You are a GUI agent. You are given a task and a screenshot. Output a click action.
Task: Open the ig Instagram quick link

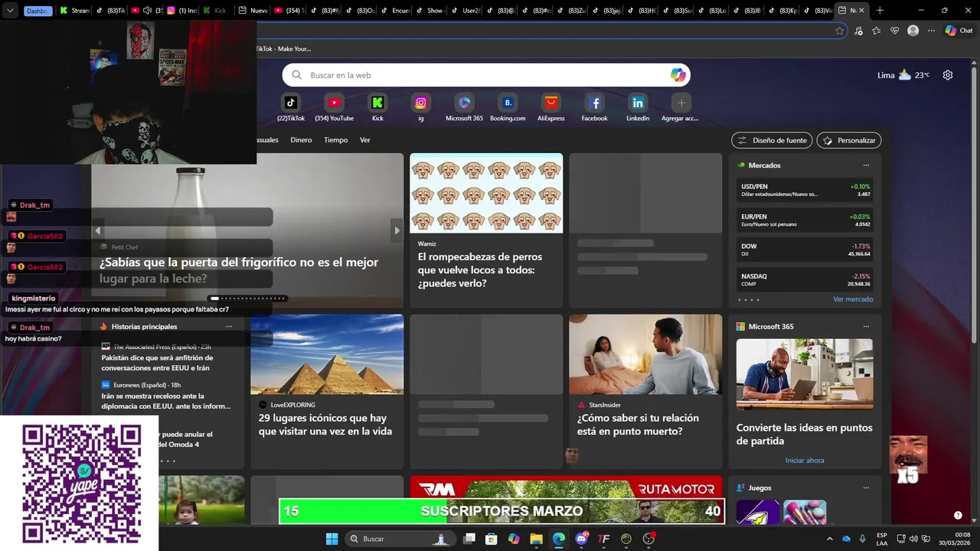421,106
